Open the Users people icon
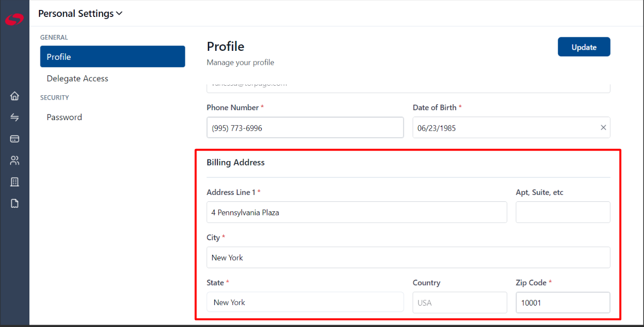This screenshot has width=644, height=327. tap(14, 161)
